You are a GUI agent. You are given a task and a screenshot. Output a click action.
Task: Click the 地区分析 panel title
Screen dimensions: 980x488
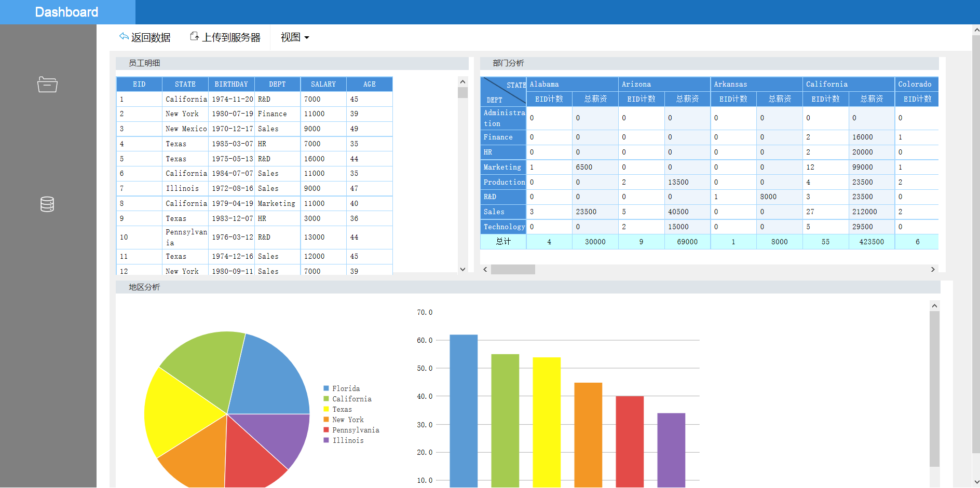(x=144, y=287)
